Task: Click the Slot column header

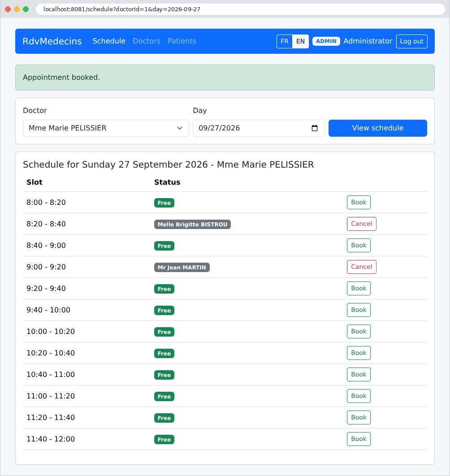Action: (x=35, y=182)
